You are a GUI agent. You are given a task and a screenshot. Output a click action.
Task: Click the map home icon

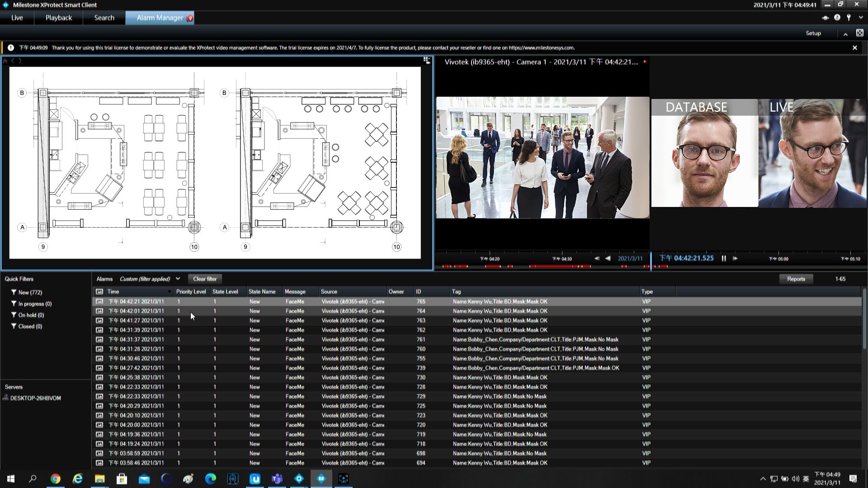coord(5,61)
